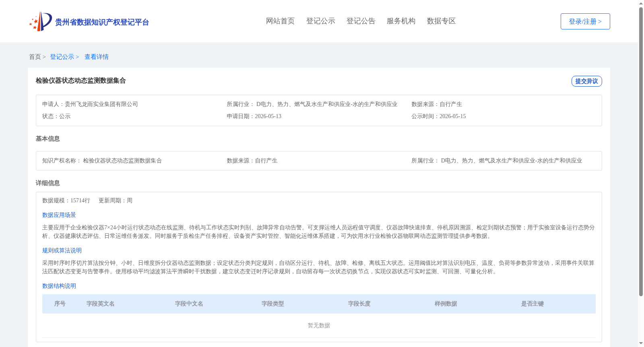The image size is (644, 347).
Task: Click 查看详情 breadcrumb item
Action: tap(97, 57)
